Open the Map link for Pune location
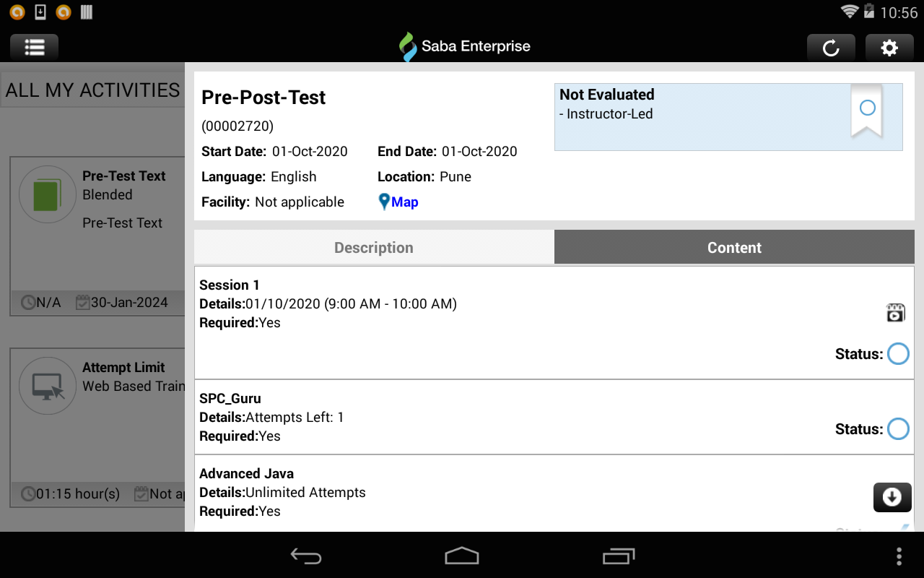 403,202
